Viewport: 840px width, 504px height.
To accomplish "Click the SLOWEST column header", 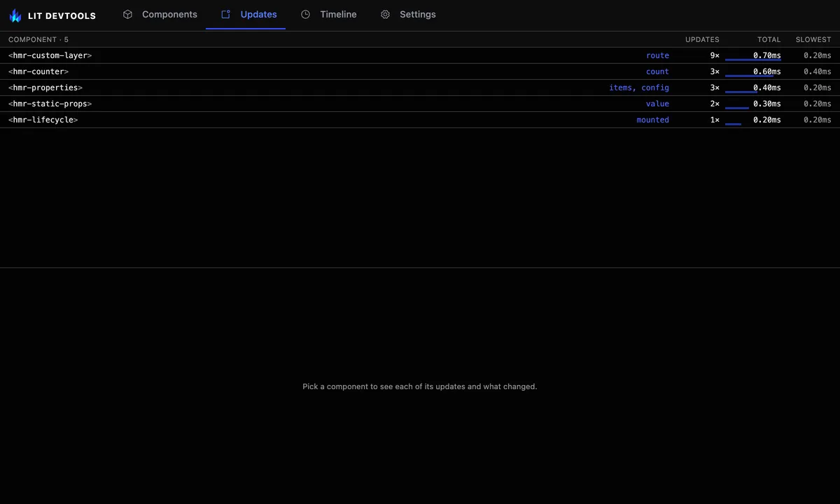I will coord(813,39).
